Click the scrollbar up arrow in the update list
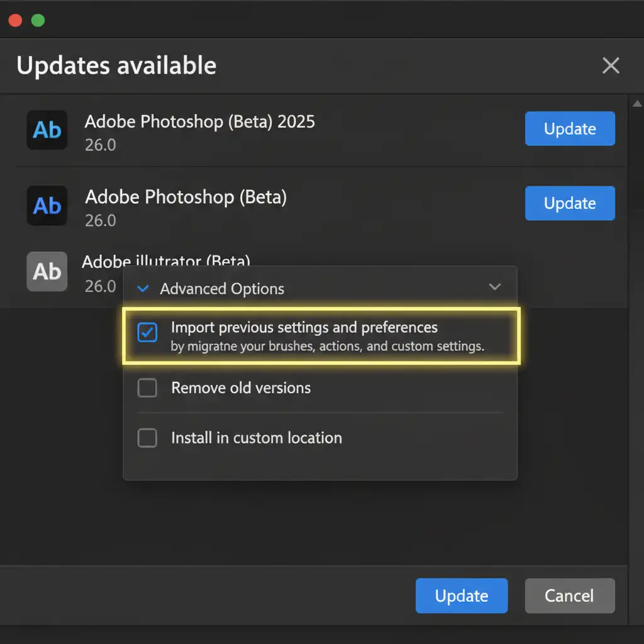Viewport: 644px width, 644px height. (636, 104)
